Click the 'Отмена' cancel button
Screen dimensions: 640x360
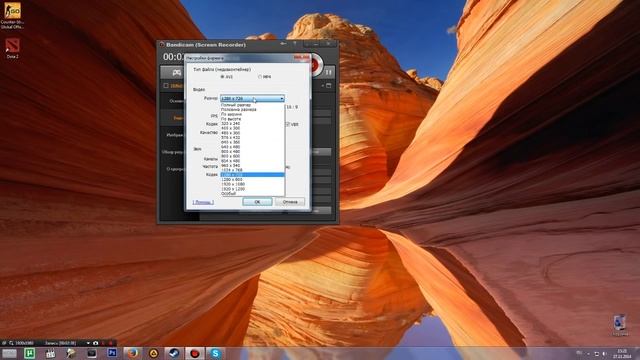point(290,202)
